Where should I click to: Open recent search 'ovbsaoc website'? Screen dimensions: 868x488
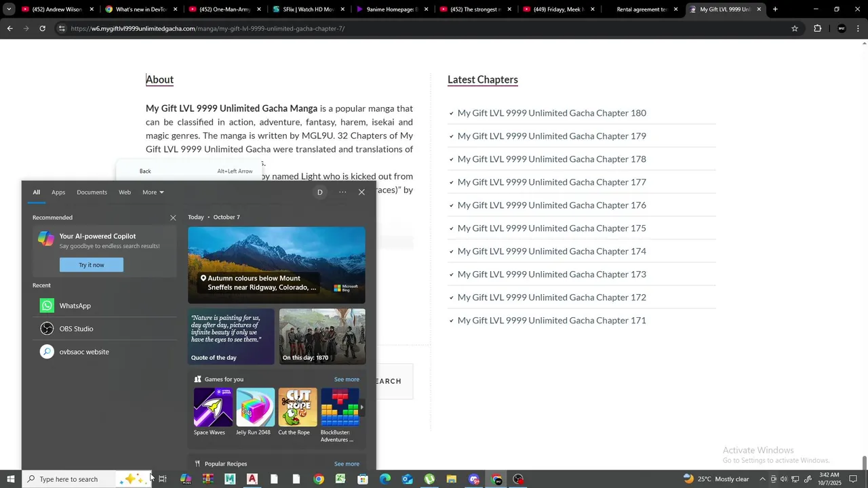[104, 352]
